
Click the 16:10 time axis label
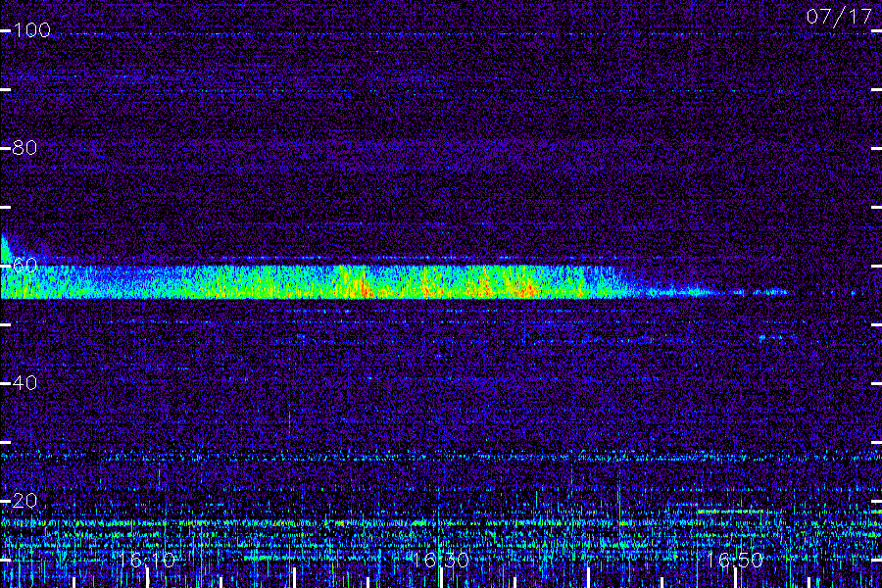(147, 560)
